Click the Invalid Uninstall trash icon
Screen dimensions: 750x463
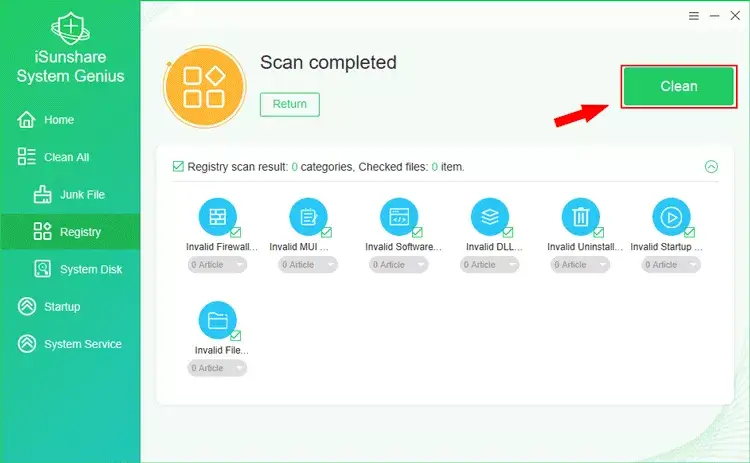click(x=581, y=217)
